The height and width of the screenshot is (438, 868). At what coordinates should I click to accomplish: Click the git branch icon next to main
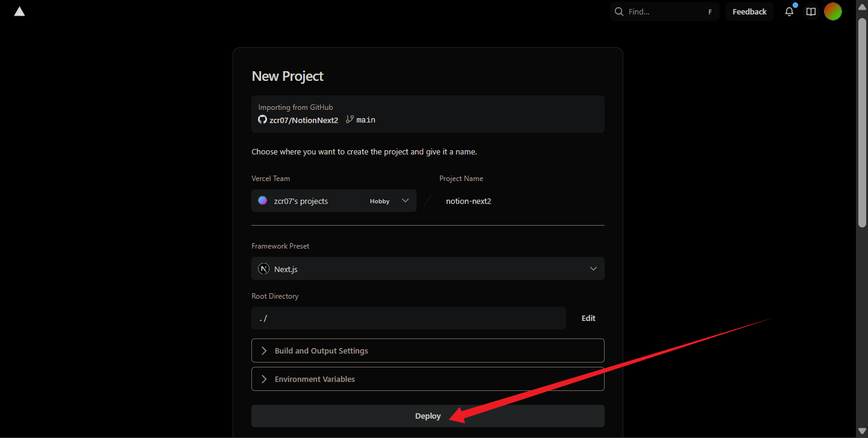pyautogui.click(x=350, y=119)
